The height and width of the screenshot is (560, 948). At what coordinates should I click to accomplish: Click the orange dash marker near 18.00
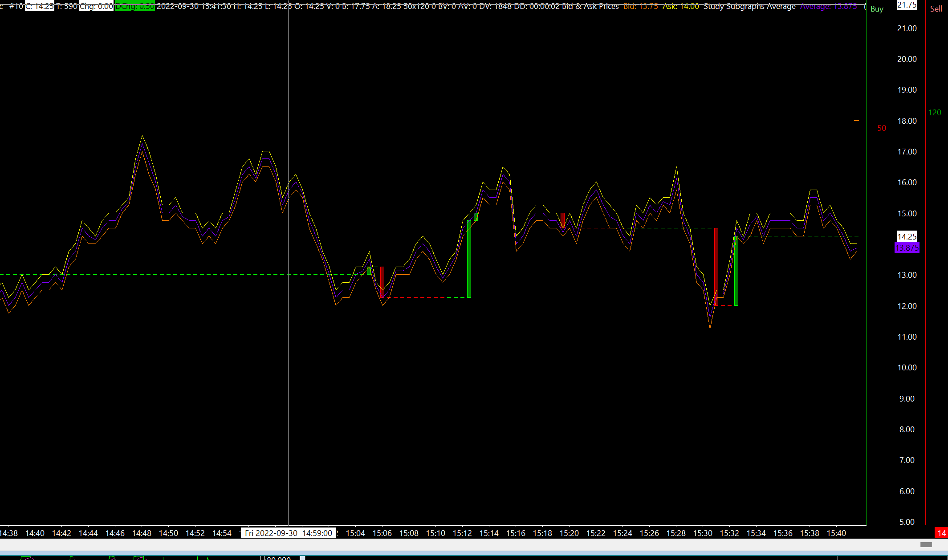(x=856, y=120)
